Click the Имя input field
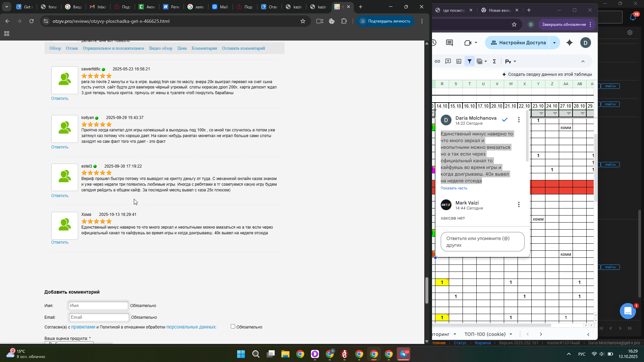 98,305
